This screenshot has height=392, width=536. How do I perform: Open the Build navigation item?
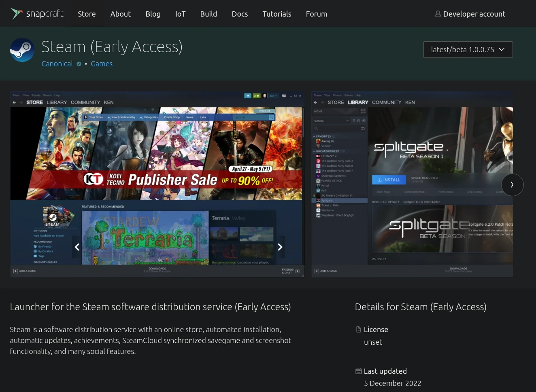(208, 14)
